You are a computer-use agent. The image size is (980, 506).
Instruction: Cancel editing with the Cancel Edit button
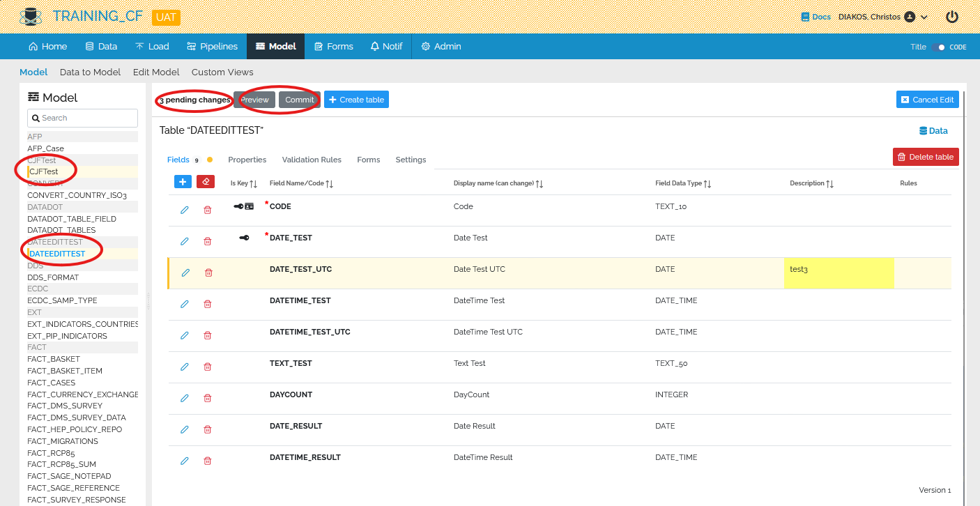[927, 99]
